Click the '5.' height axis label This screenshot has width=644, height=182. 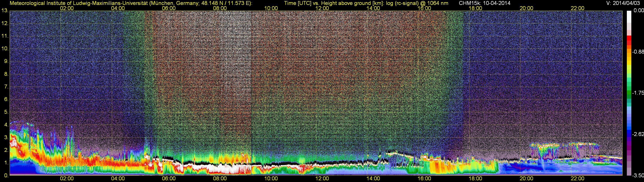(x=6, y=112)
